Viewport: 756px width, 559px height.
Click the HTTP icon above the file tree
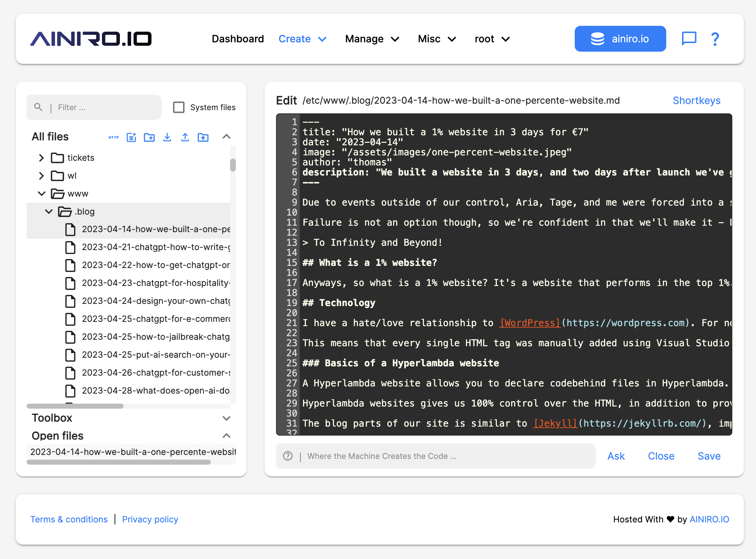(113, 137)
